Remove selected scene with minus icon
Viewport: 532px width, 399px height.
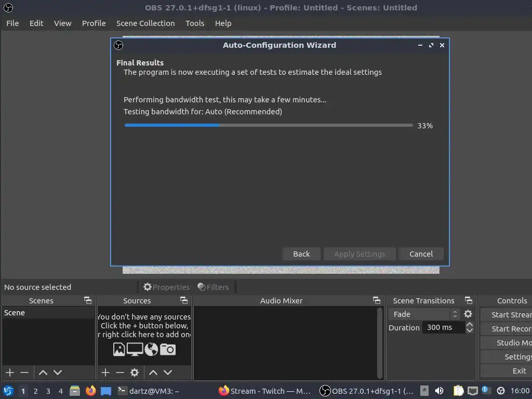(x=24, y=373)
